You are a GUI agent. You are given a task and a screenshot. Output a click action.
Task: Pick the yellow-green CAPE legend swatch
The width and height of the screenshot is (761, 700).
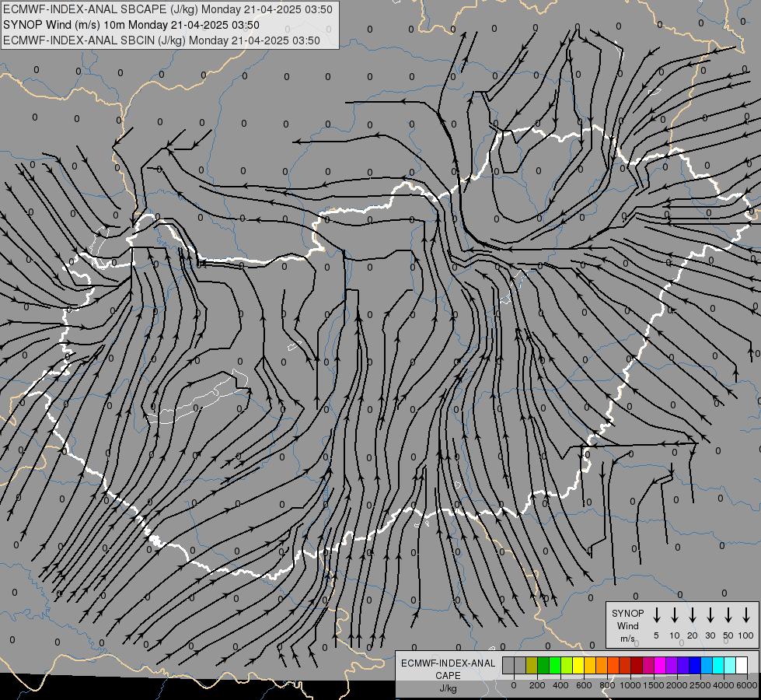point(567,665)
